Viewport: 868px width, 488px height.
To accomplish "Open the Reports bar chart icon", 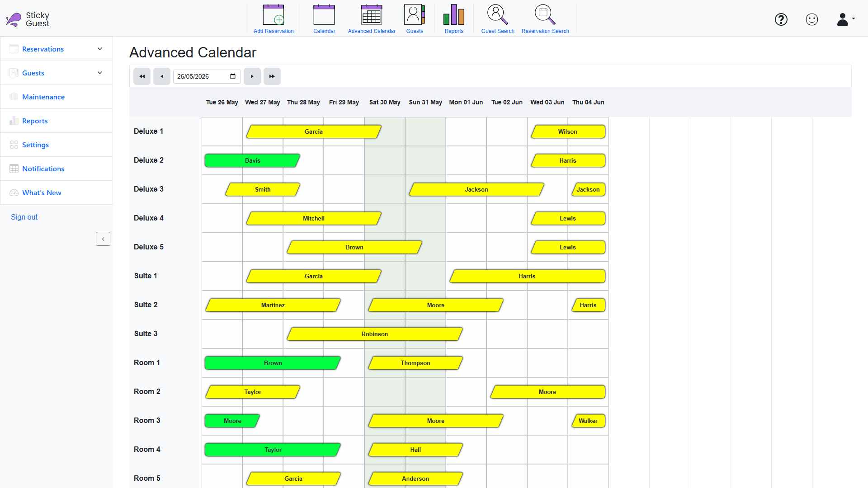I will 454,19.
